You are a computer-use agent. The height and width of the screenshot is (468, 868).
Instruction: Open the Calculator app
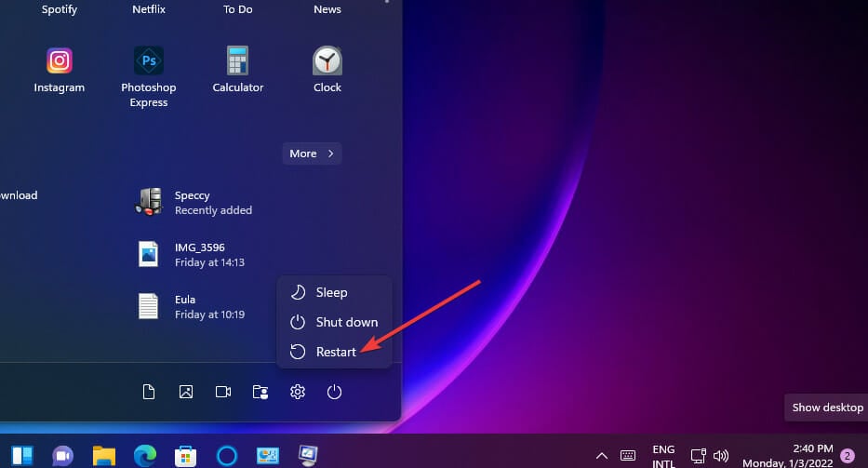tap(237, 71)
